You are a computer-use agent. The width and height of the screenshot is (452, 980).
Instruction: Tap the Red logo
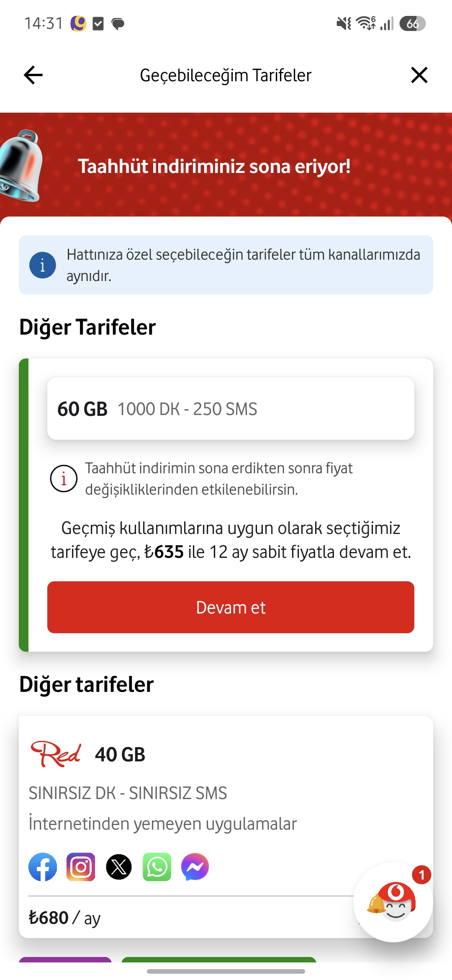56,754
